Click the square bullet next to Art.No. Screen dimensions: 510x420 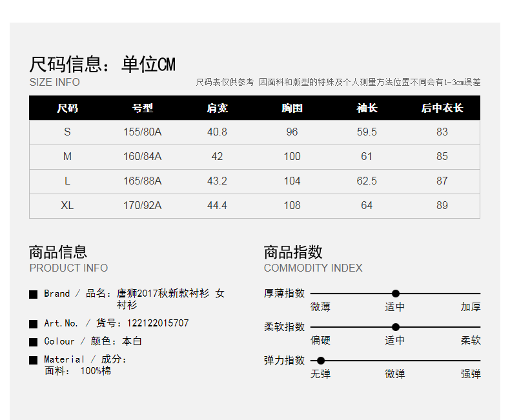[34, 324]
